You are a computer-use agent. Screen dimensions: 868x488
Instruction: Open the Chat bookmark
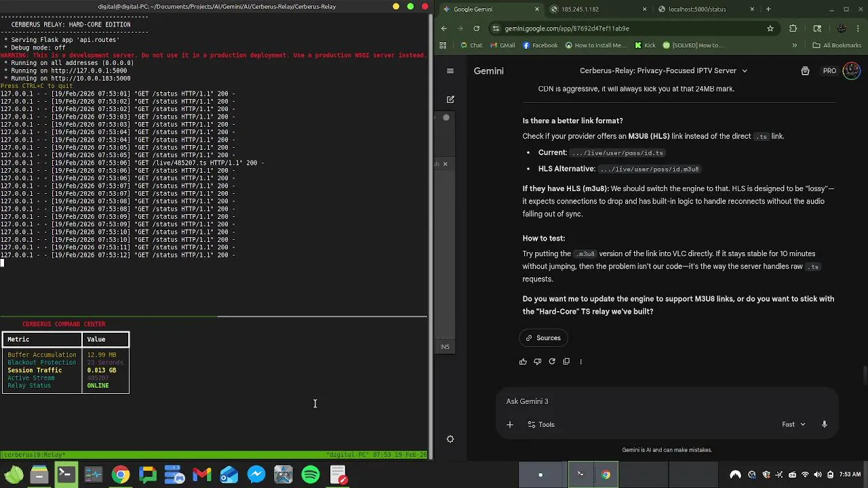pyautogui.click(x=471, y=45)
